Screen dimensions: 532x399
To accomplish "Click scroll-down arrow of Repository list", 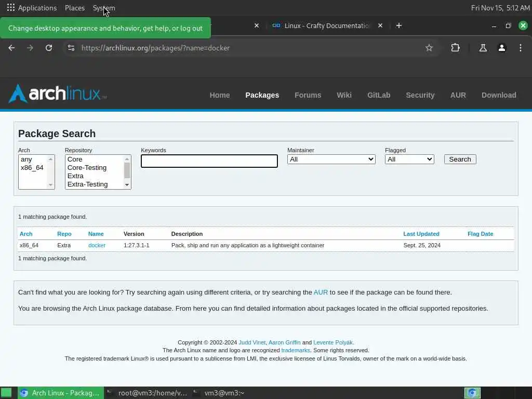I will point(127,185).
